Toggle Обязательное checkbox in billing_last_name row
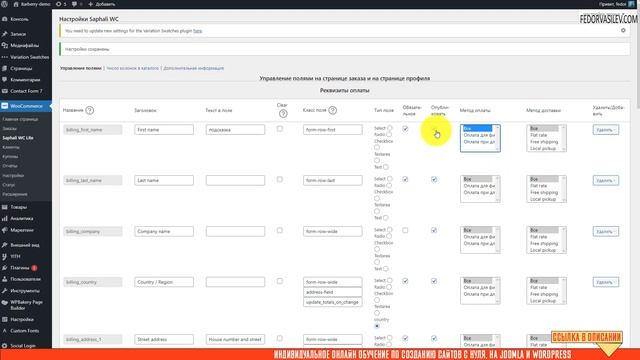Viewport: 640px width, 360px height. pos(405,179)
